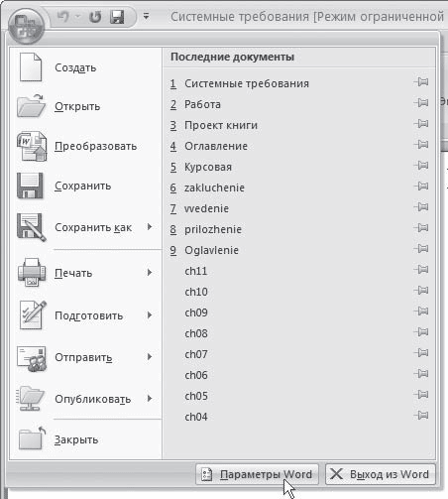The height and width of the screenshot is (499, 448).
Task: Pin the zakluchenie document
Action: coord(421,186)
